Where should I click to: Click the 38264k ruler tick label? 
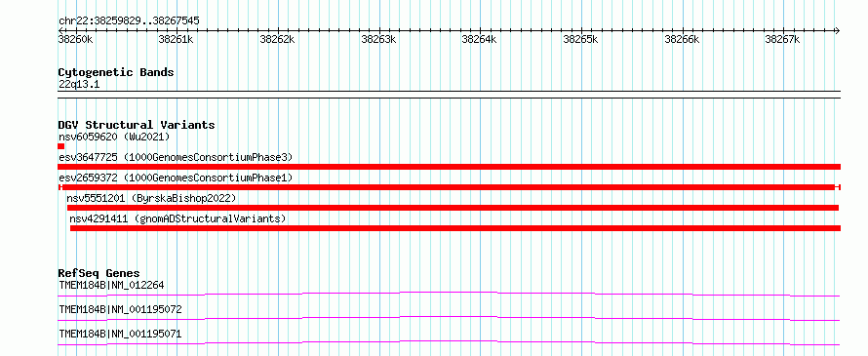tap(480, 39)
